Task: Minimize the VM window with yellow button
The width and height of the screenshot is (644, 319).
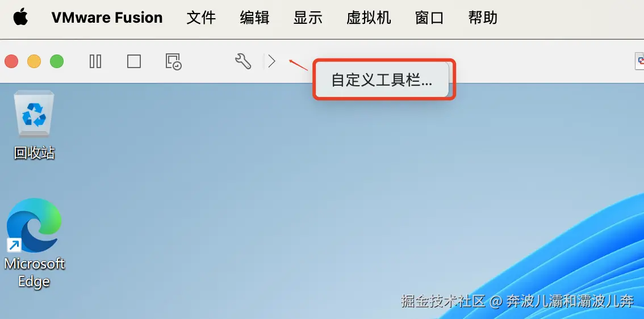Action: pyautogui.click(x=34, y=61)
